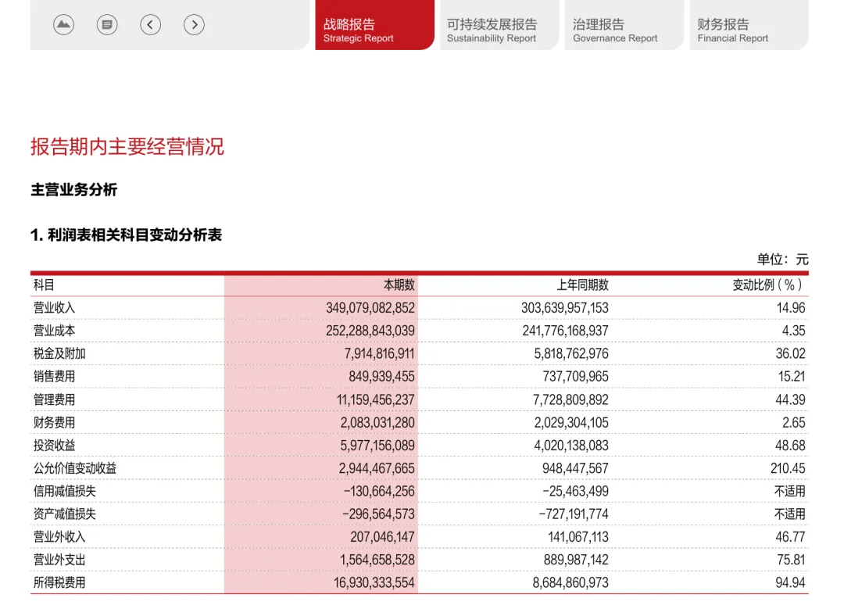Screen dimensions: 844x616
Task: Click the heading 报告期内主要经营情况
Action: coord(127,147)
